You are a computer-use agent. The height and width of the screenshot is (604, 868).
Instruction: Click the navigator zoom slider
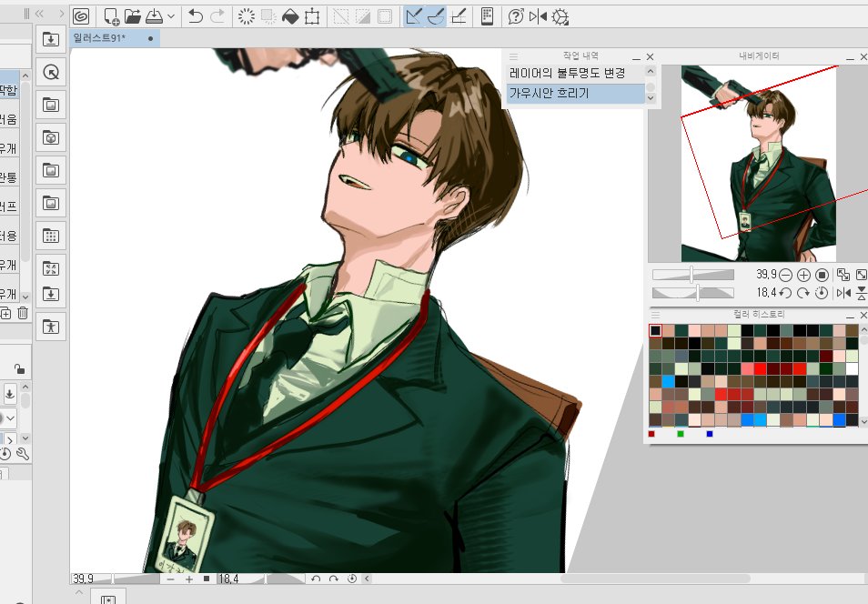[x=693, y=275]
